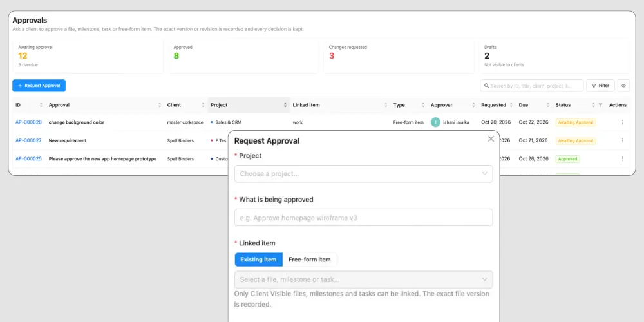Open actions menu for AP-000025 row
This screenshot has height=322, width=644.
coord(622,158)
